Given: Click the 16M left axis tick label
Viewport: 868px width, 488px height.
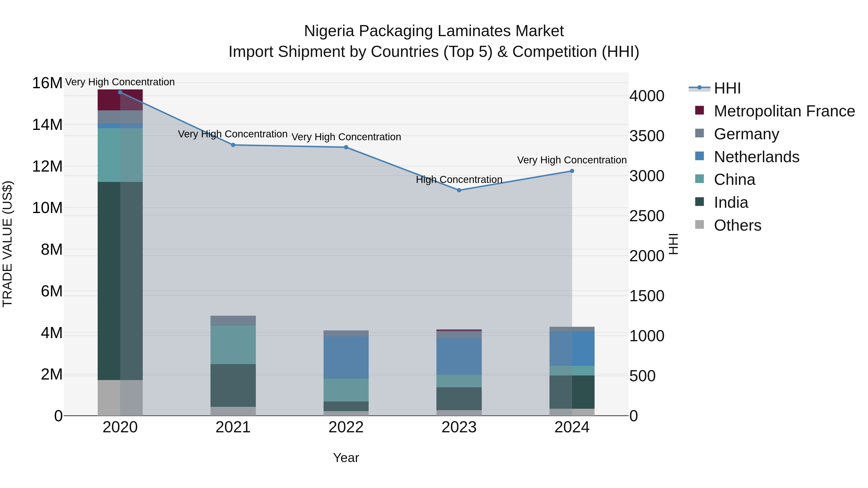Looking at the screenshot, I should pyautogui.click(x=47, y=83).
